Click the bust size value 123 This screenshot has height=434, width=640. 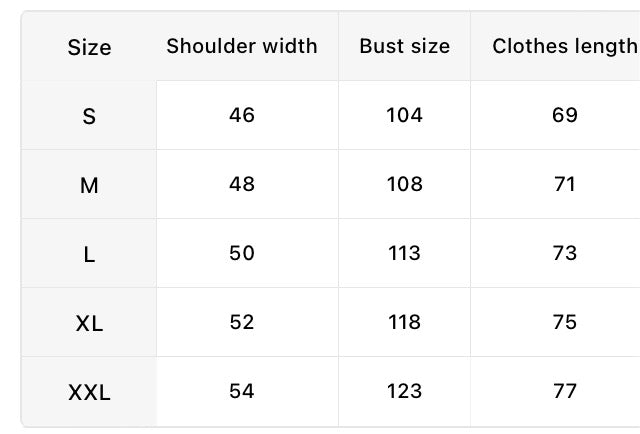click(404, 391)
